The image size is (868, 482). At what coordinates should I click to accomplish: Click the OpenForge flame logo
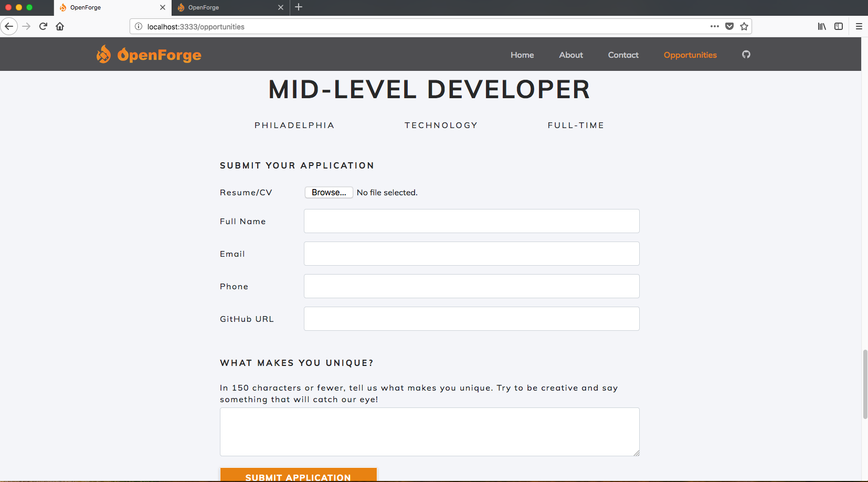104,54
